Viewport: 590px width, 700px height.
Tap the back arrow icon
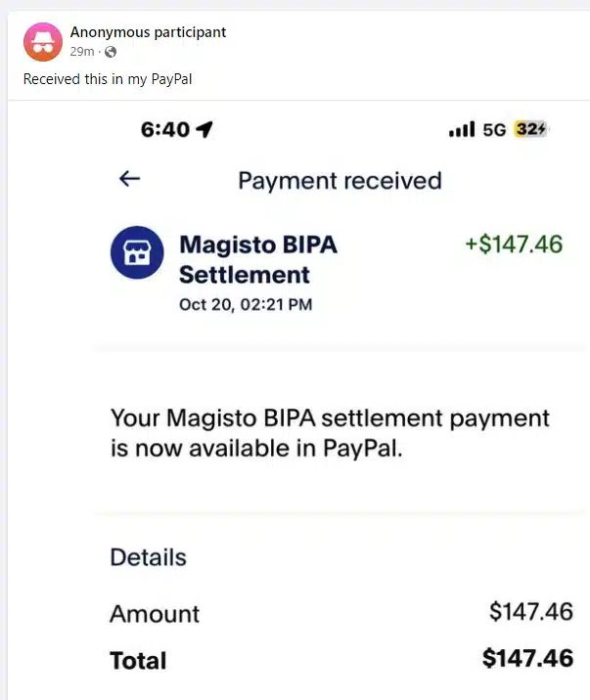coord(129,179)
